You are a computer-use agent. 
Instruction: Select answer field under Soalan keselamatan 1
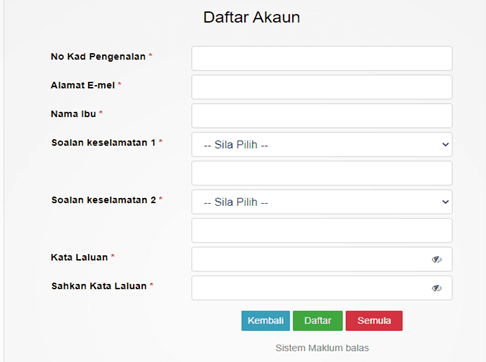click(322, 173)
